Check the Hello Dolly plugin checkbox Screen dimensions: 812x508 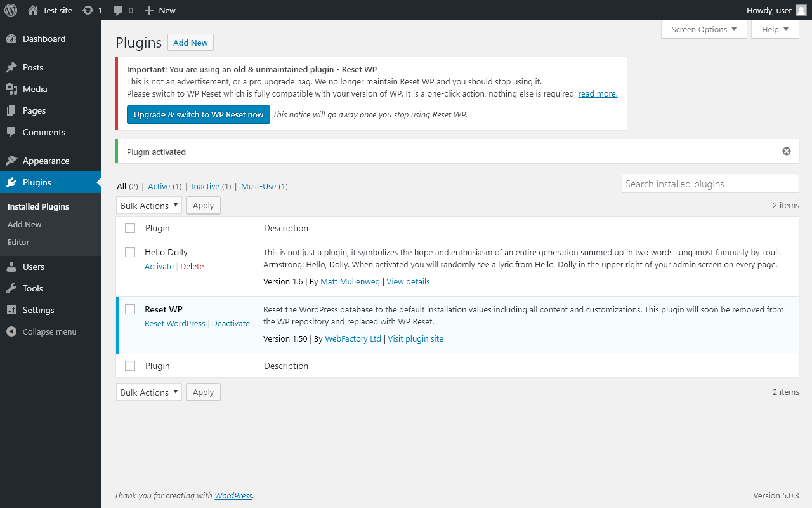(x=130, y=252)
